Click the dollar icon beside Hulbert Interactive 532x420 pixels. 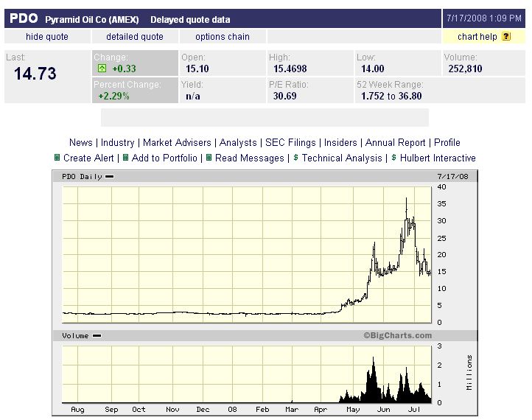393,158
